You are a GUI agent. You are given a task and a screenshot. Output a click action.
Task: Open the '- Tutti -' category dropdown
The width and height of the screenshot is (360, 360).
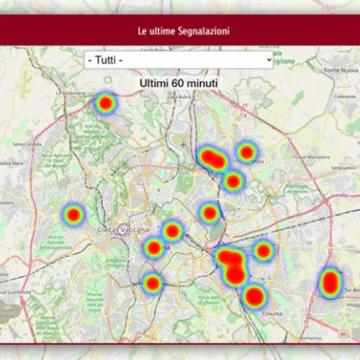pos(179,60)
